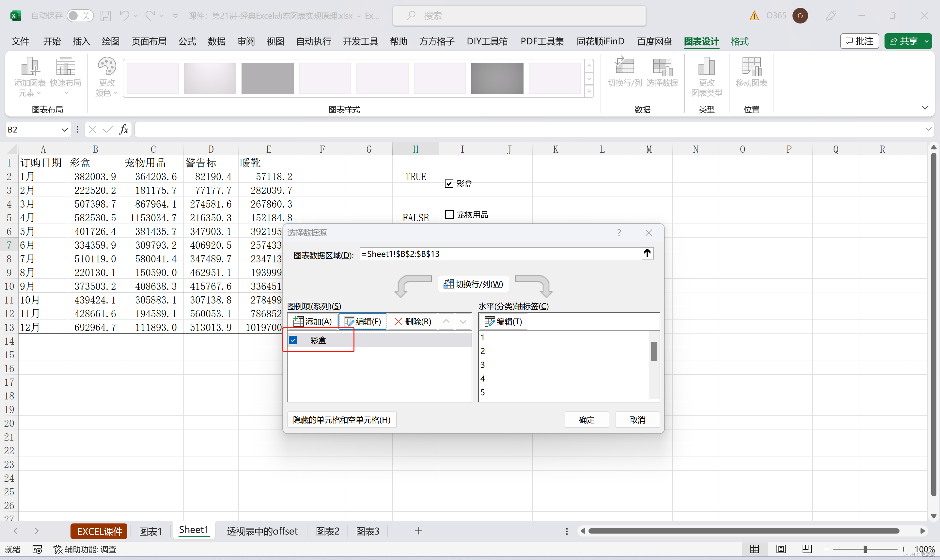Click the search (搜索) box
Screen dimensions: 940x560
519,15
